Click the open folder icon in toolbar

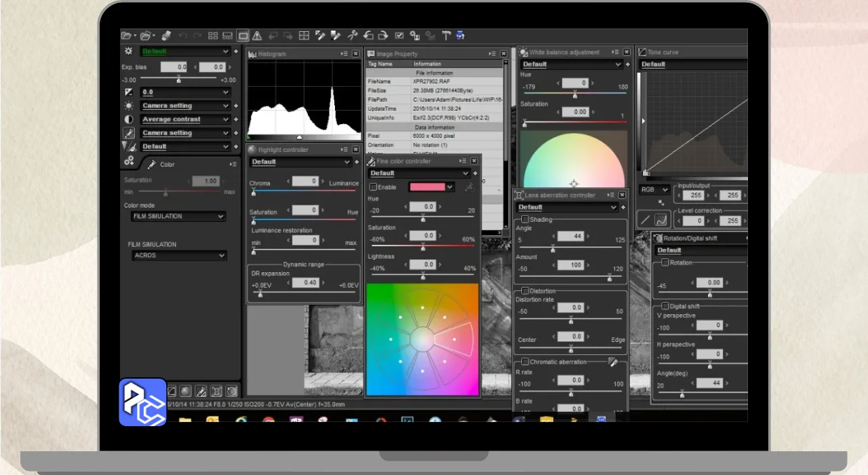(x=126, y=35)
